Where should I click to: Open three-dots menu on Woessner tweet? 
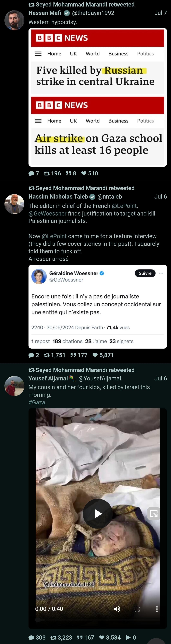[161, 273]
